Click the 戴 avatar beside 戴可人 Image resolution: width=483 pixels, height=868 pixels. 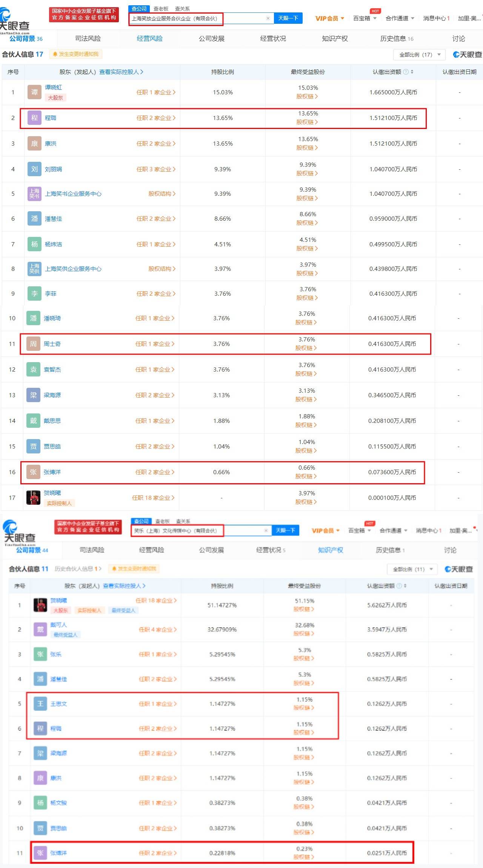point(40,630)
